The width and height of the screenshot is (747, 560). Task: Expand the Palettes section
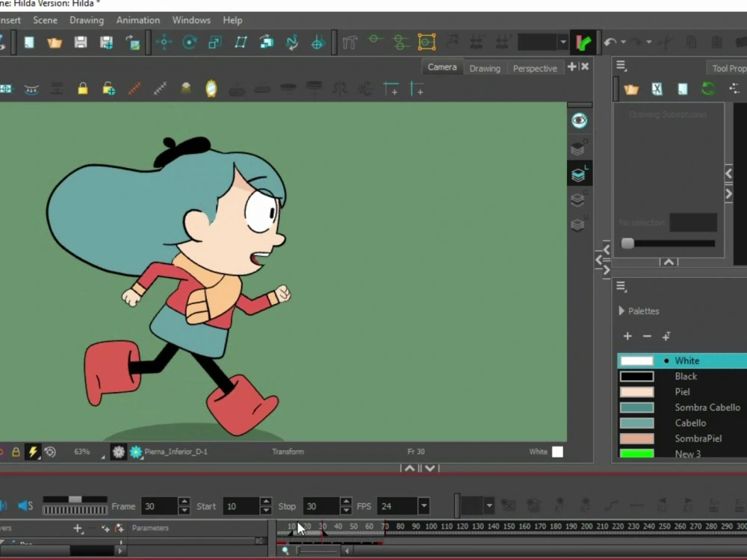tap(622, 311)
